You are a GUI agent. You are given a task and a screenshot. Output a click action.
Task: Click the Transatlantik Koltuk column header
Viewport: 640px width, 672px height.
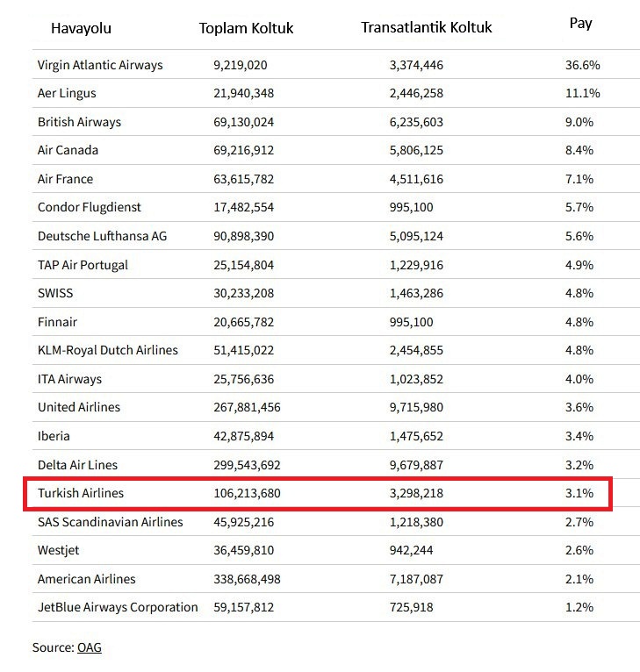426,27
